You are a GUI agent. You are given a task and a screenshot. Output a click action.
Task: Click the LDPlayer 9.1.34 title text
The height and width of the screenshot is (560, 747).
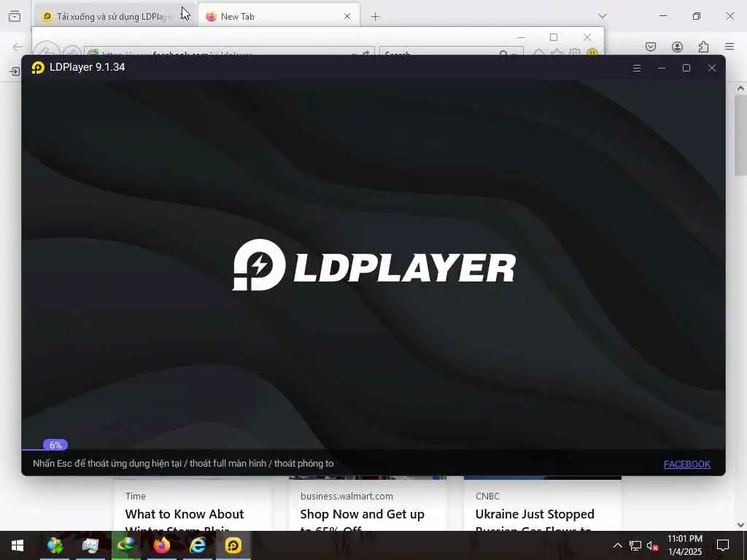(88, 67)
